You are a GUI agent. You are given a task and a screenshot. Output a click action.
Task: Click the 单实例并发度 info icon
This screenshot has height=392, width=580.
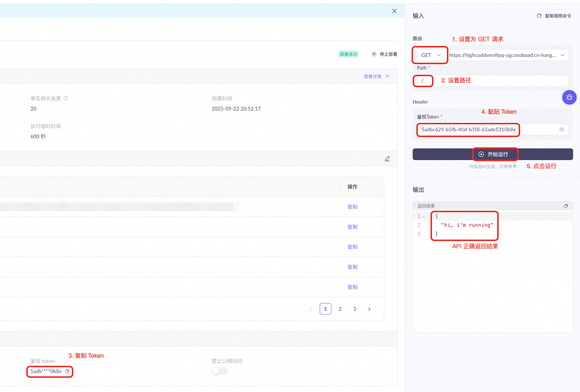point(66,98)
